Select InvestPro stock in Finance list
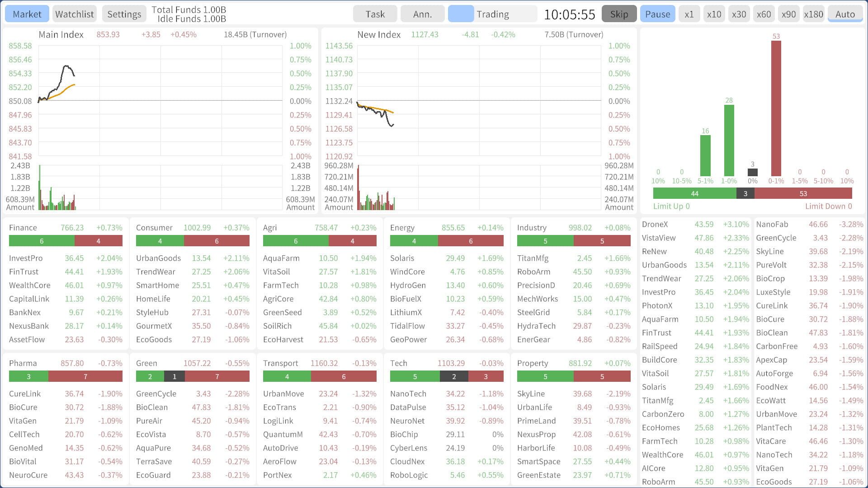Viewport: 868px width, 488px height. (x=26, y=258)
